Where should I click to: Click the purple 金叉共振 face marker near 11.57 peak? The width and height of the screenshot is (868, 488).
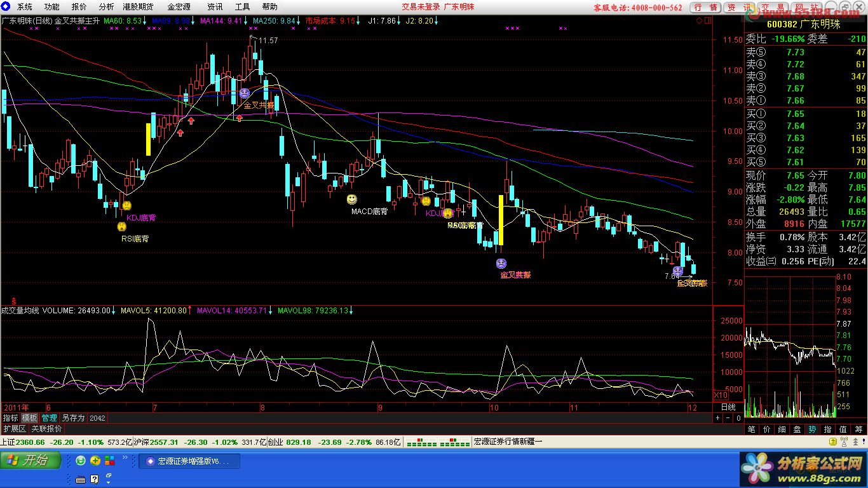(245, 93)
